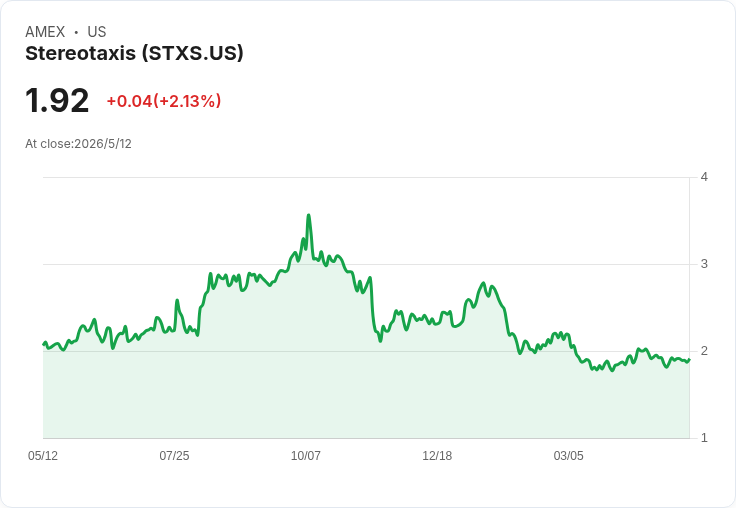Click the AMEX exchange label
Viewport: 736px width, 508px height.
[x=45, y=32]
